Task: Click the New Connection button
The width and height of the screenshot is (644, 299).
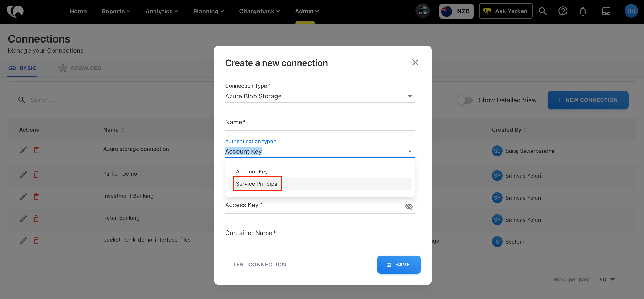Action: tap(588, 100)
